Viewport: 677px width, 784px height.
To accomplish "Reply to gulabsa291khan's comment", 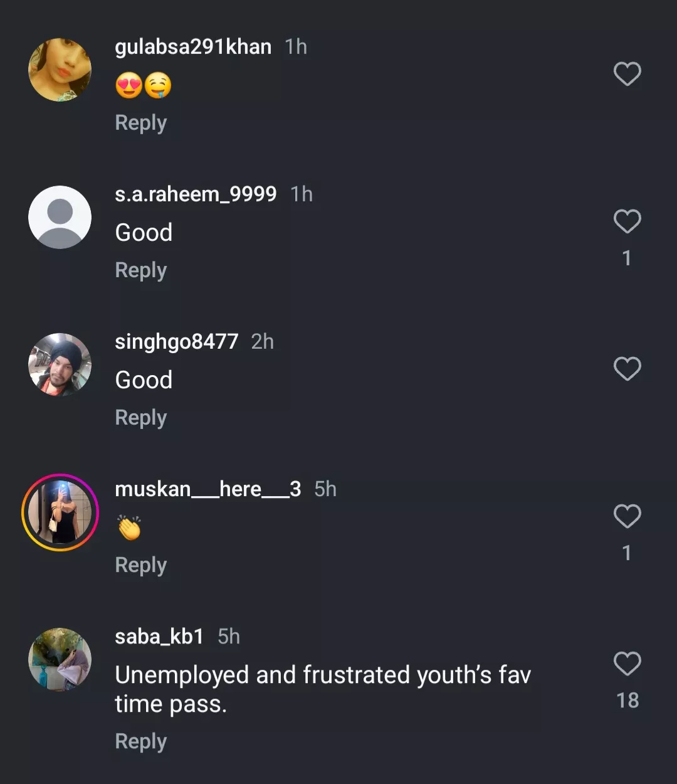I will (x=141, y=123).
